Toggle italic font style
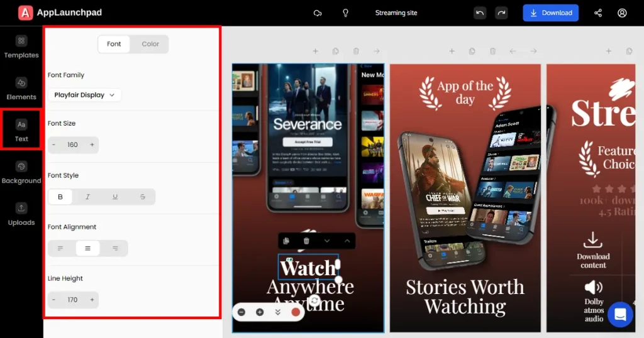 87,197
